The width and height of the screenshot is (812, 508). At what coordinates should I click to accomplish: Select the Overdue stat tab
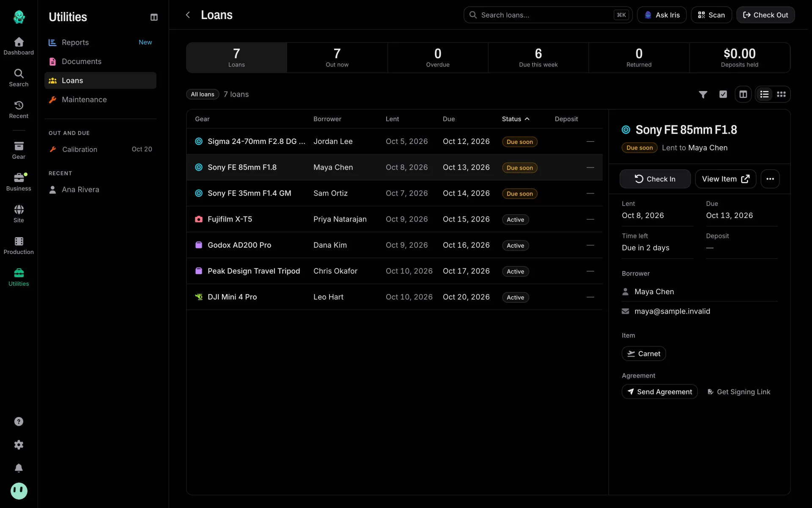coord(438,58)
